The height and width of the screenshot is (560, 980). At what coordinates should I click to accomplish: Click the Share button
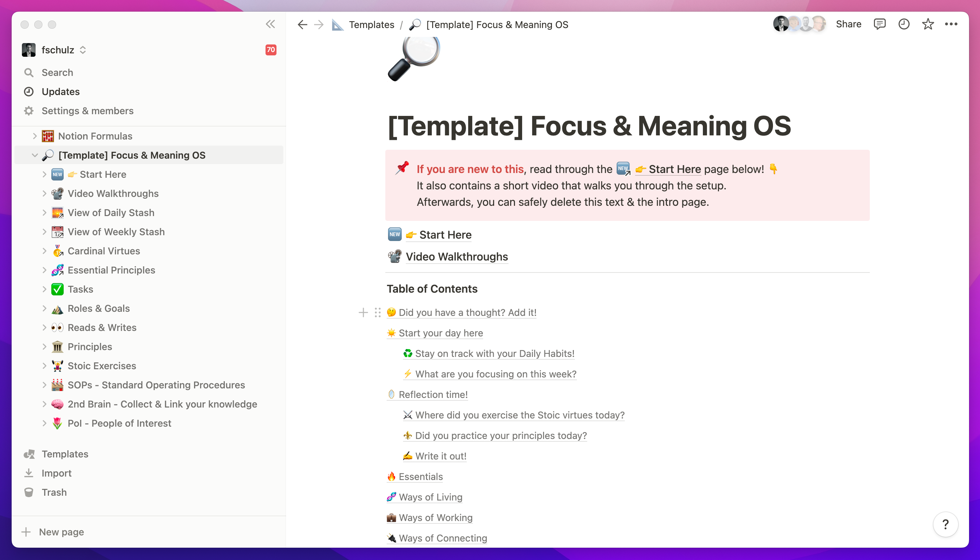[848, 24]
